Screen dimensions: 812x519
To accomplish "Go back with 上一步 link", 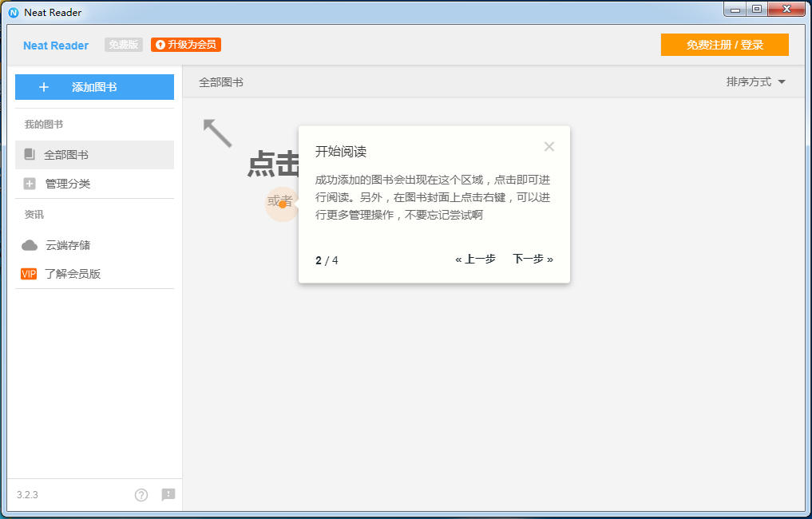I will (x=475, y=259).
